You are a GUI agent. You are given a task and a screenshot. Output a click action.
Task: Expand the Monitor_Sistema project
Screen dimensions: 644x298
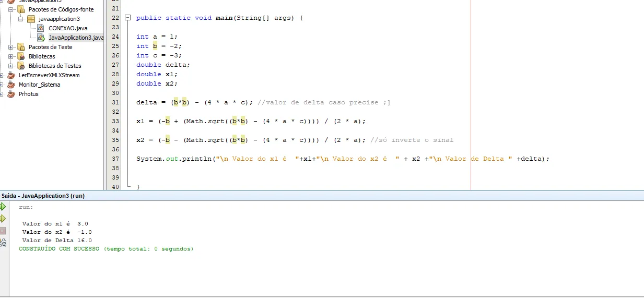(x=2, y=85)
